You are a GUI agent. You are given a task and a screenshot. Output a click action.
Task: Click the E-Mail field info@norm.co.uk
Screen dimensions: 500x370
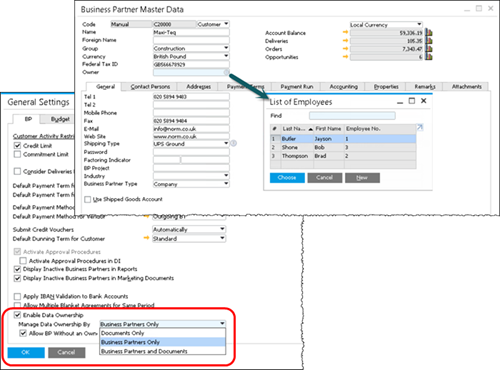(191, 129)
